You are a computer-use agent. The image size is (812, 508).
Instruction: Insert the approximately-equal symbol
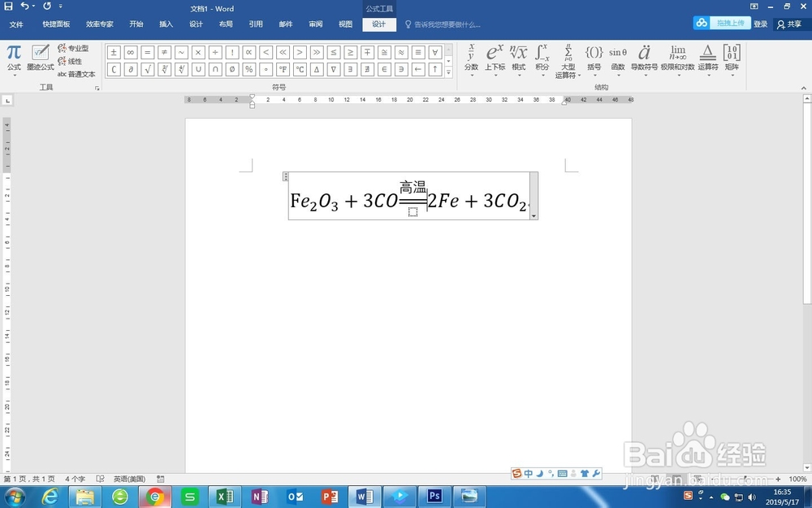point(401,52)
